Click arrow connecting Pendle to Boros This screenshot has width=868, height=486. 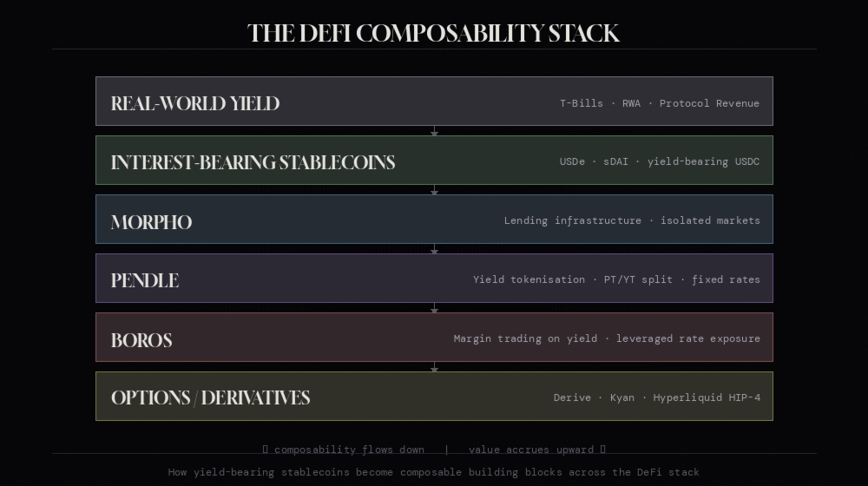pos(435,308)
